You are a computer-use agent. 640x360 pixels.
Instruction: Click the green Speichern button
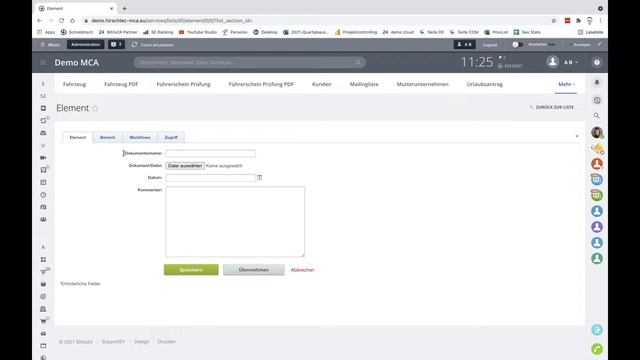click(x=191, y=270)
